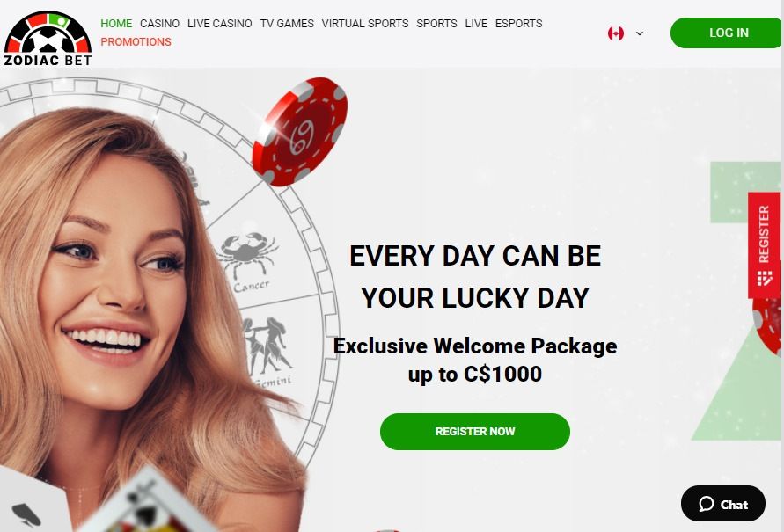This screenshot has height=532, width=784.
Task: Click the red Cancer symbol poker chip
Action: 299,131
